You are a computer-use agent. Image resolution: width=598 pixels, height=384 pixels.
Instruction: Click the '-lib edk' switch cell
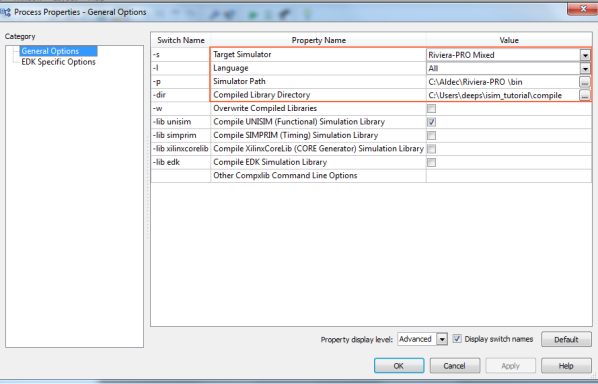click(x=181, y=162)
